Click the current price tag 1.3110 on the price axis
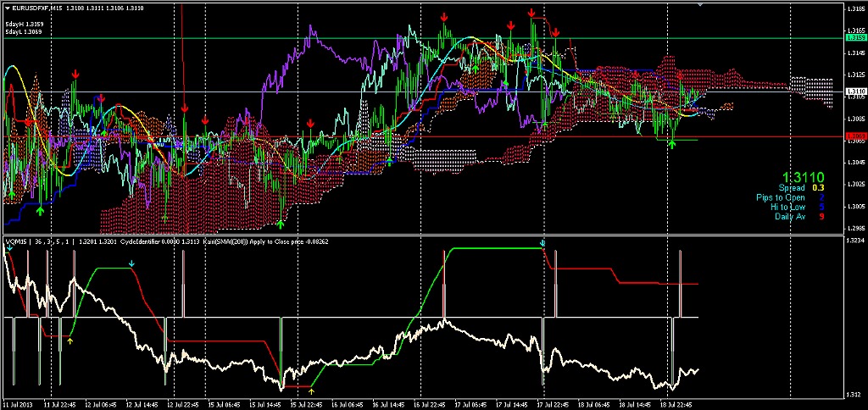The image size is (868, 410). [x=854, y=91]
